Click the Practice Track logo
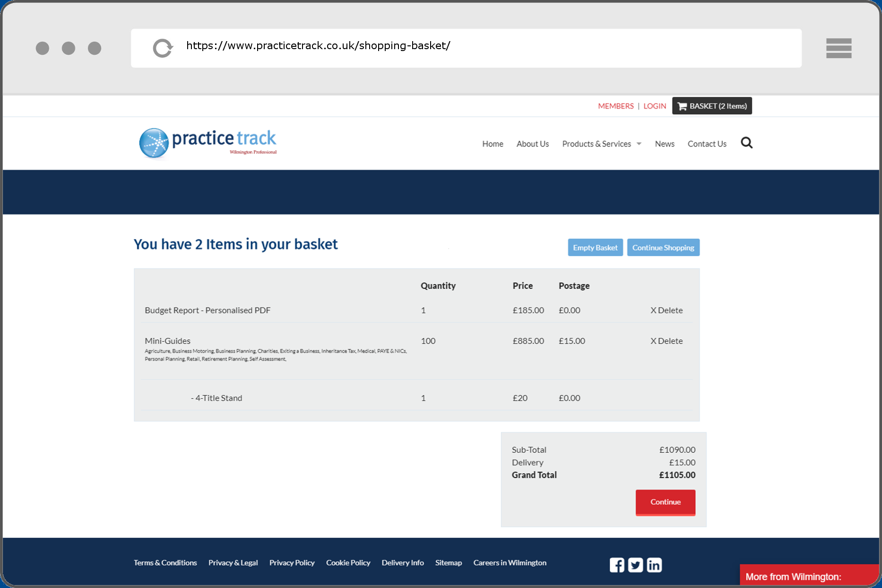The image size is (882, 588). coord(208,143)
